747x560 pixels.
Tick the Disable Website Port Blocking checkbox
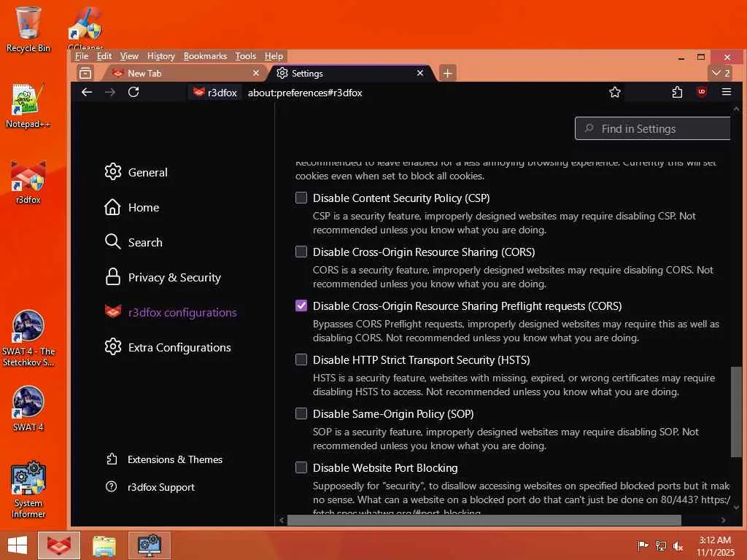(301, 467)
